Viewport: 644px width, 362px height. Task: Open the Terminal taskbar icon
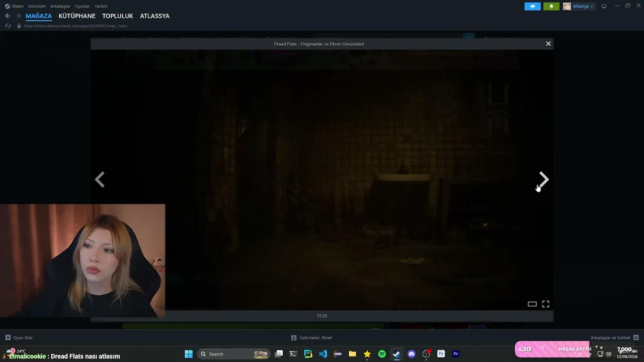click(293, 354)
